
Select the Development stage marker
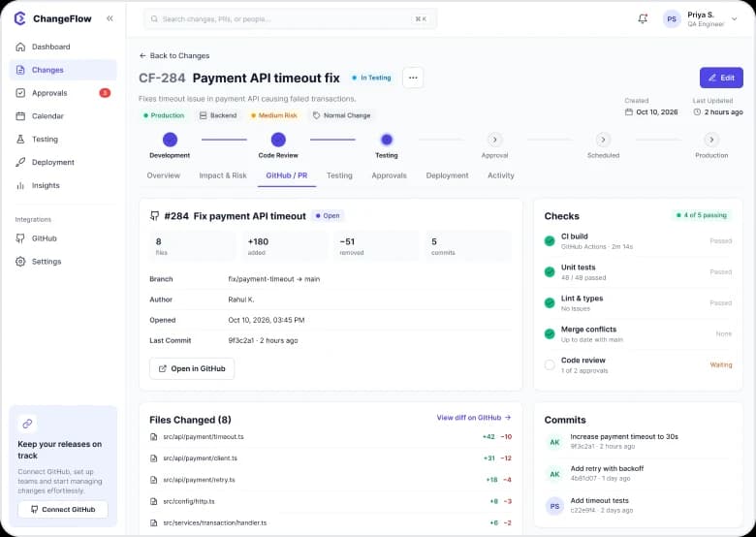click(x=170, y=140)
